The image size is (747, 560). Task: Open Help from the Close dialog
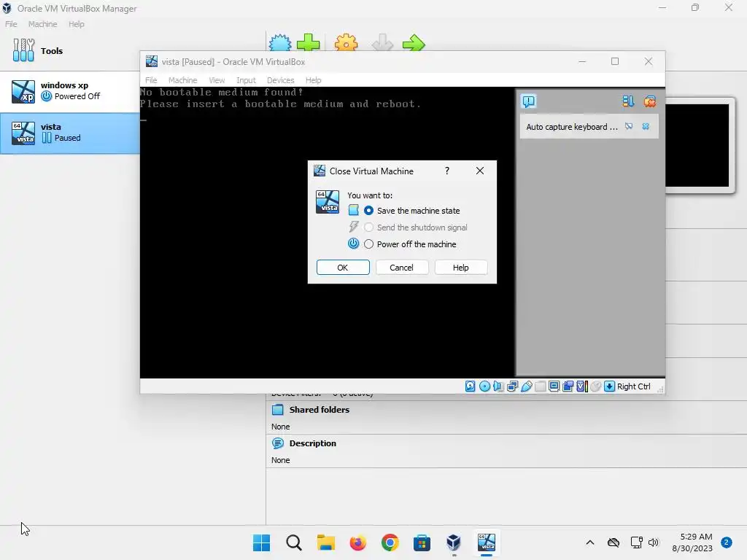[461, 268]
